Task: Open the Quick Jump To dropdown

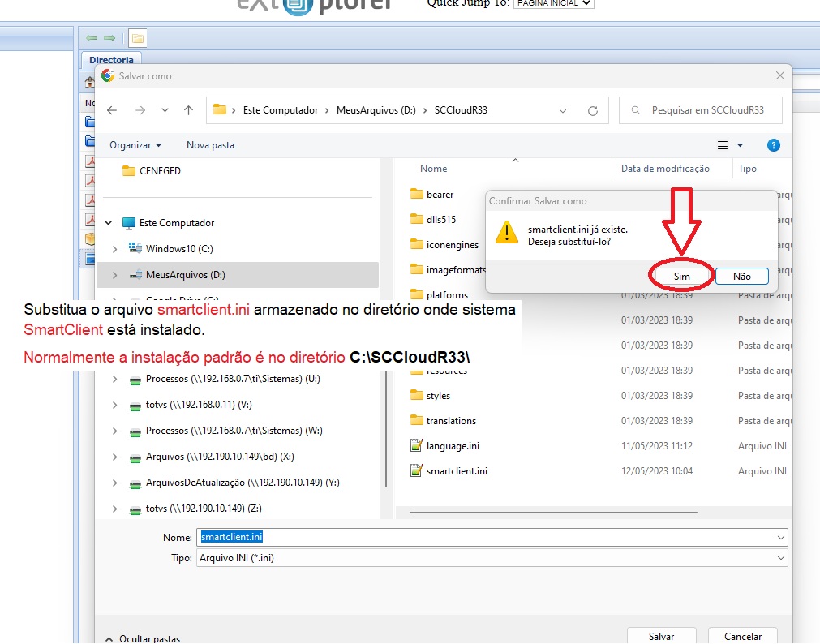Action: [553, 3]
